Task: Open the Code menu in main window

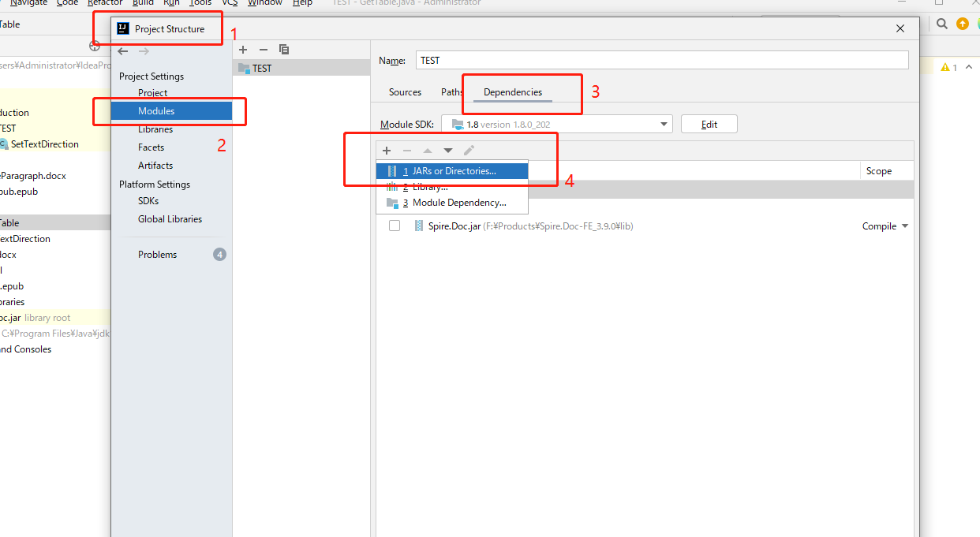Action: [x=68, y=3]
